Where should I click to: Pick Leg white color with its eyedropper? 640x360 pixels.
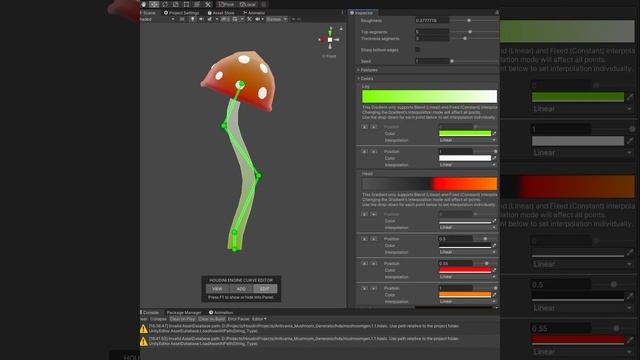[x=494, y=158]
